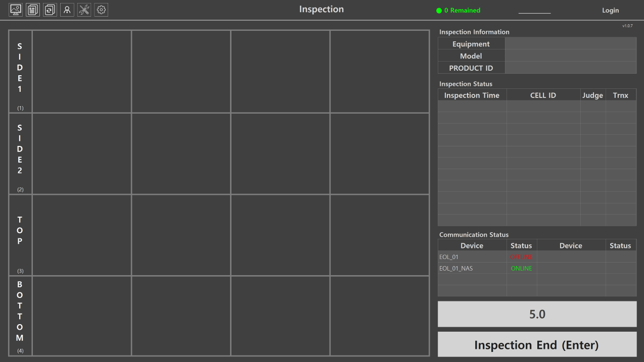Click the sync/refresh pages icon
The width and height of the screenshot is (644, 362).
coord(50,10)
